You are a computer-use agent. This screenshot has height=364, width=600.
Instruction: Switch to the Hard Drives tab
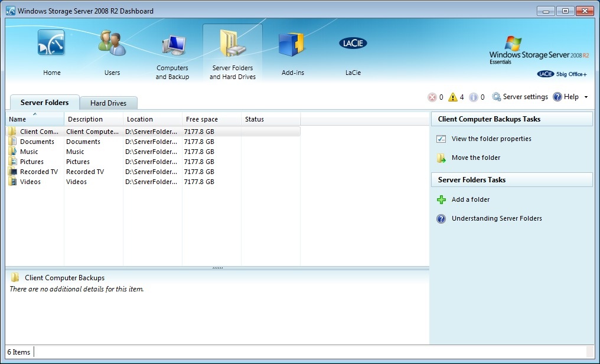click(x=108, y=103)
